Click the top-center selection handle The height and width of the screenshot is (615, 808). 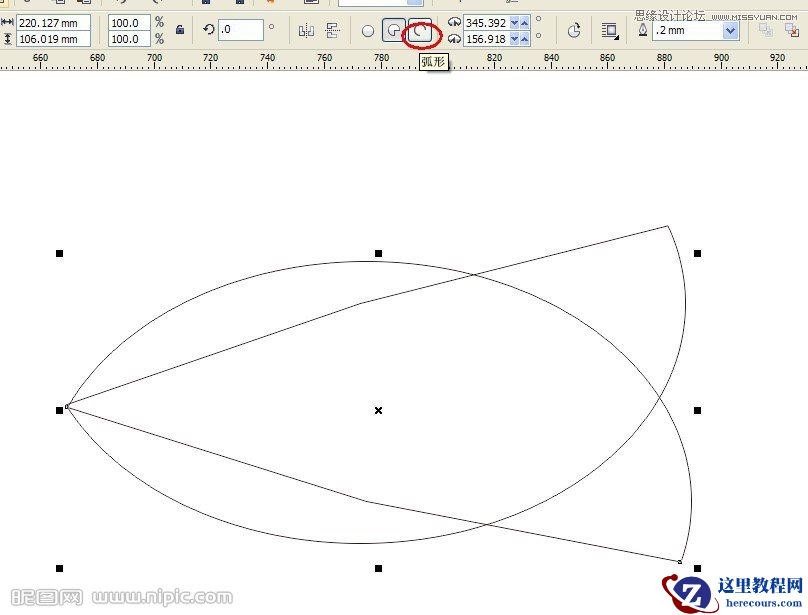click(379, 253)
